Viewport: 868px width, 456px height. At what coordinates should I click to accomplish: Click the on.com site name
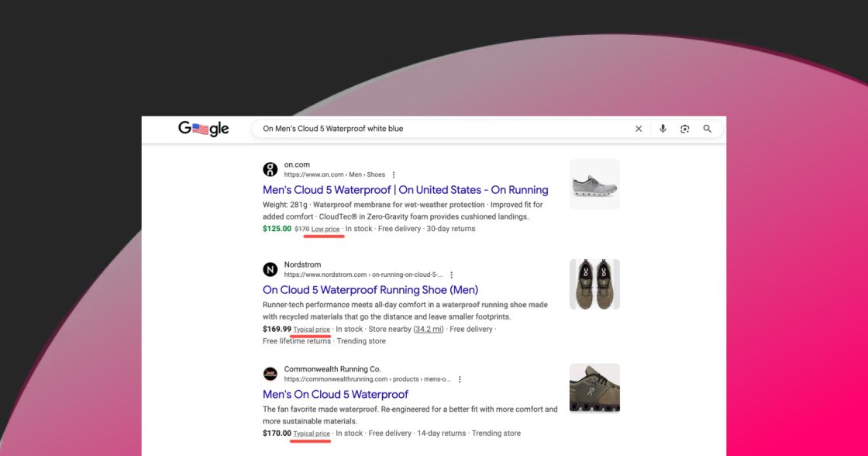[x=297, y=164]
